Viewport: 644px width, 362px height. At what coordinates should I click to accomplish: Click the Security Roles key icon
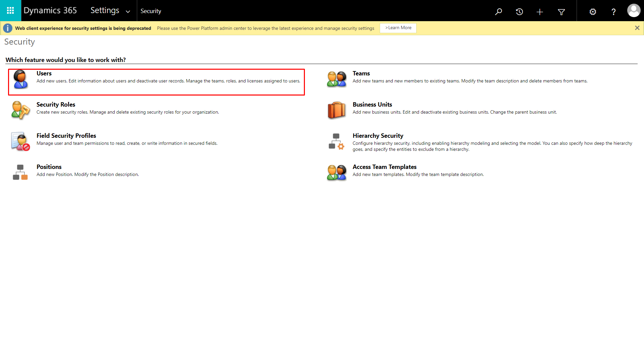[x=20, y=110]
